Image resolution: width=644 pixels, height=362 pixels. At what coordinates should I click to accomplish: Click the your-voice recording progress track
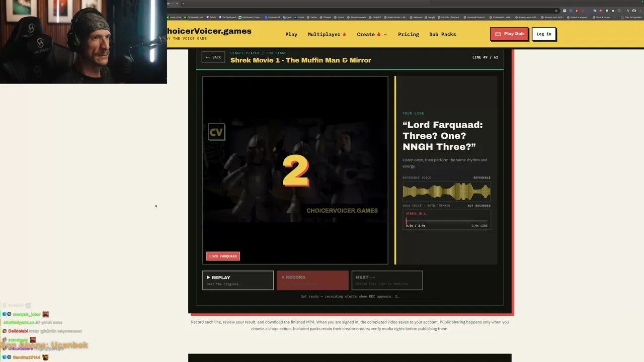point(447,221)
